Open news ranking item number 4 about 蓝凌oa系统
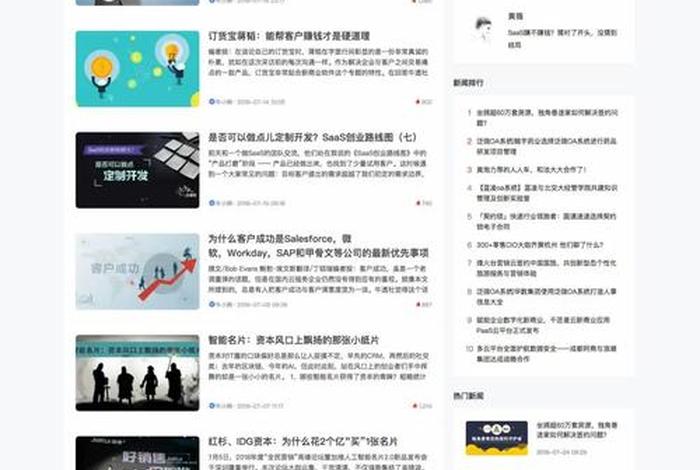 click(547, 193)
